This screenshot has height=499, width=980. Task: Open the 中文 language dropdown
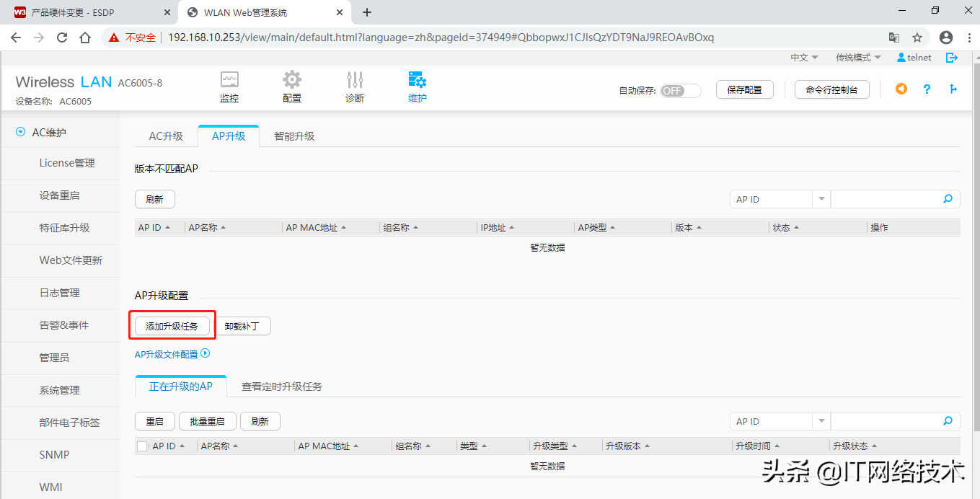pyautogui.click(x=804, y=58)
